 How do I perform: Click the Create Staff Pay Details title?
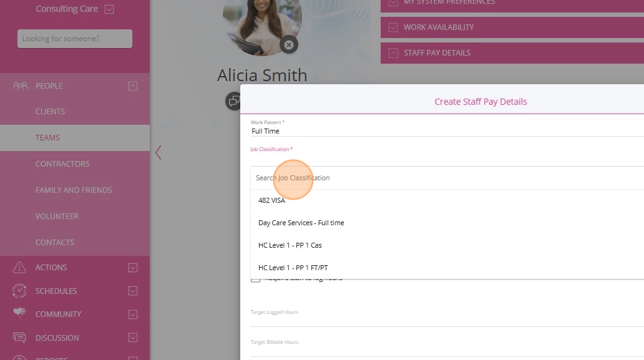point(481,102)
